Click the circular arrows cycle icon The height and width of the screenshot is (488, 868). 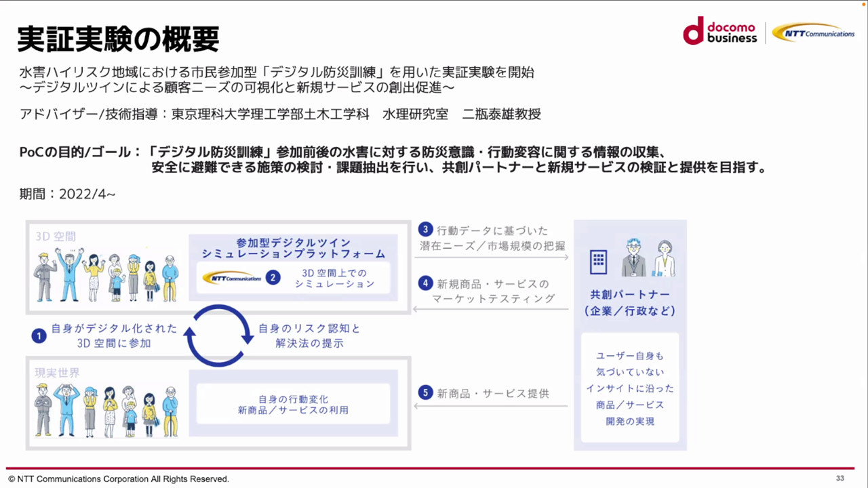[219, 335]
